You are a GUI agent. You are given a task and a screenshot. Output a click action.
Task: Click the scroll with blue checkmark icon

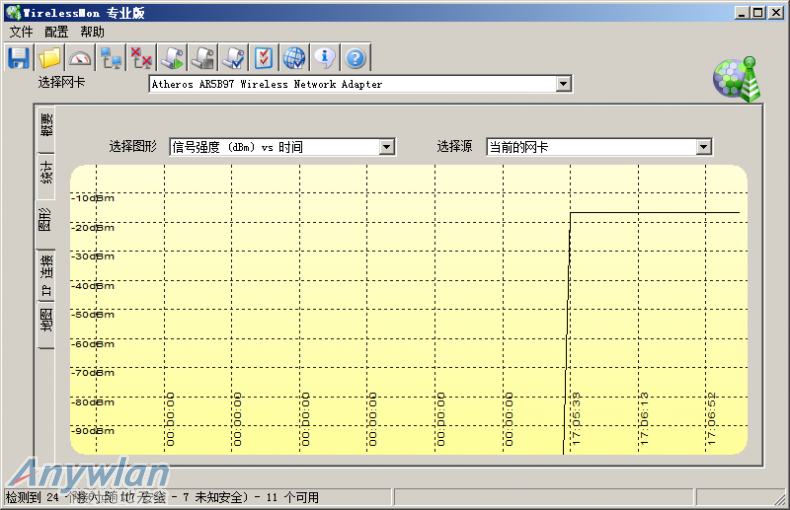(x=233, y=58)
